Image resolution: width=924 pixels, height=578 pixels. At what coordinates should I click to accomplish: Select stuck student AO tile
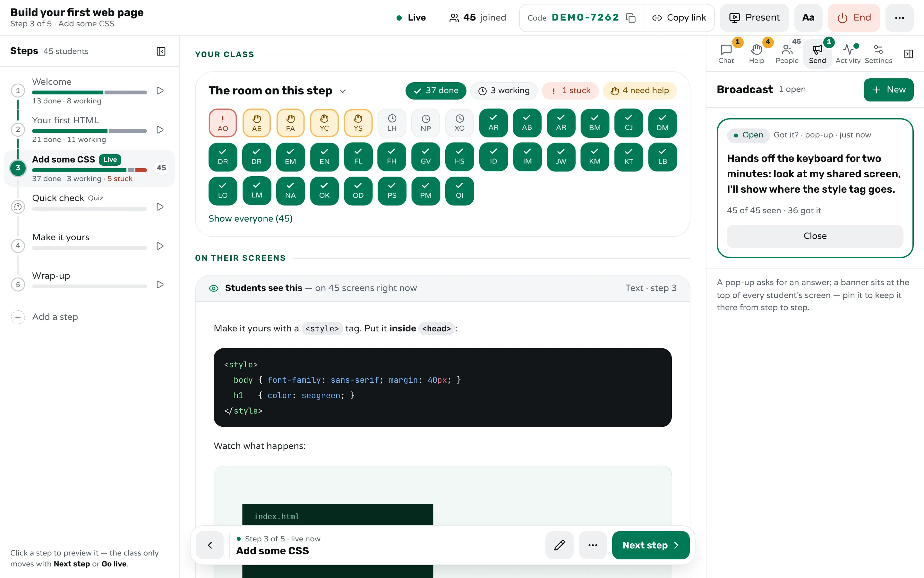pyautogui.click(x=223, y=123)
